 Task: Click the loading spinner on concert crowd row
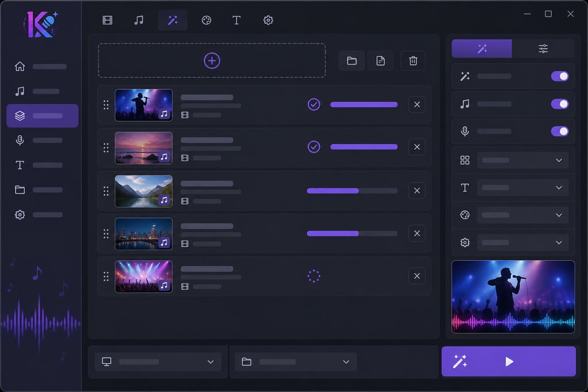(314, 276)
